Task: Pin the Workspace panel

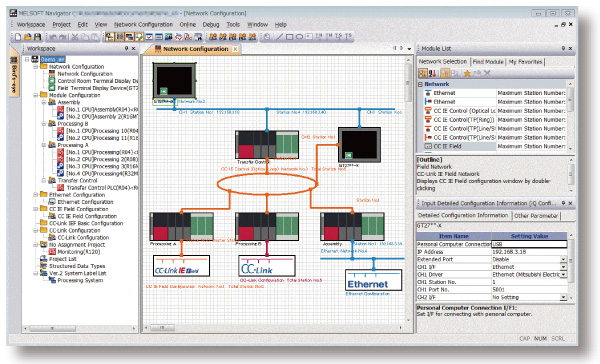Action: [126, 48]
